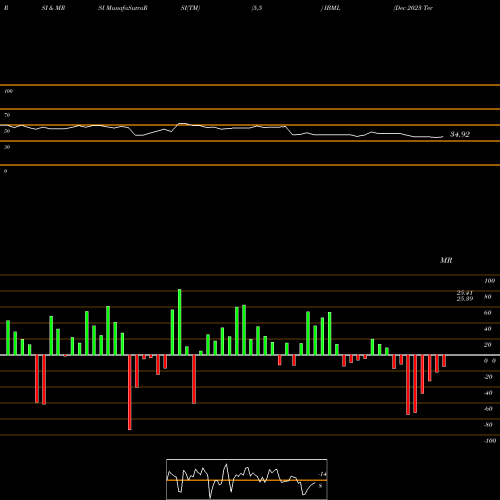Viewport: 500px width, 500px height.
Task: Click the -100 axis label in MR chart
Action: [490, 441]
